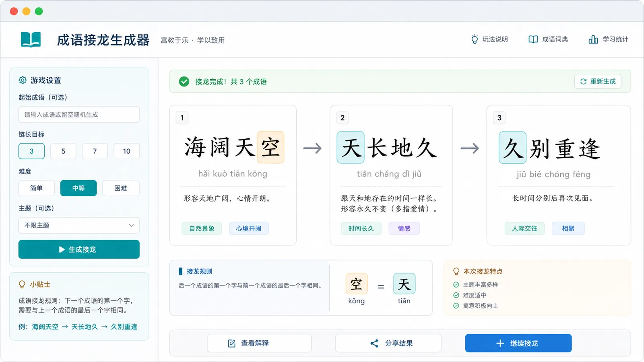The height and width of the screenshot is (362, 644).
Task: Click example link 海阔天空 in tips
Action: [x=45, y=327]
